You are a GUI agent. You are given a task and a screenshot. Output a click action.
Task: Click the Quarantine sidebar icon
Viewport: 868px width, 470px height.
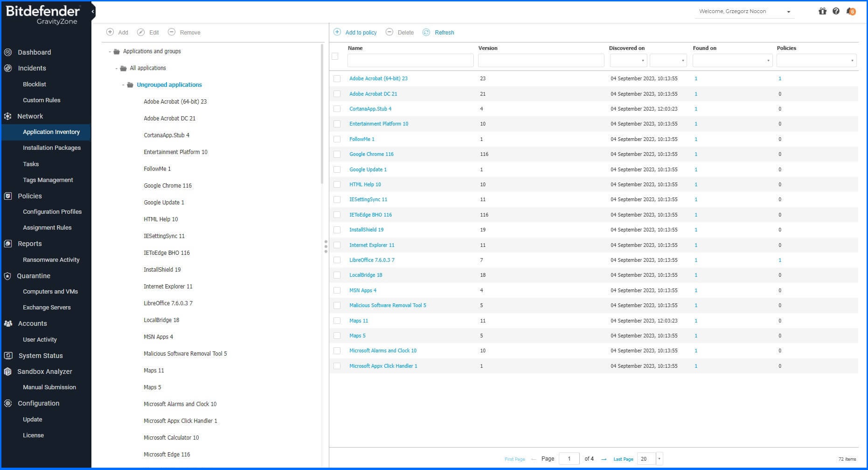pos(8,276)
